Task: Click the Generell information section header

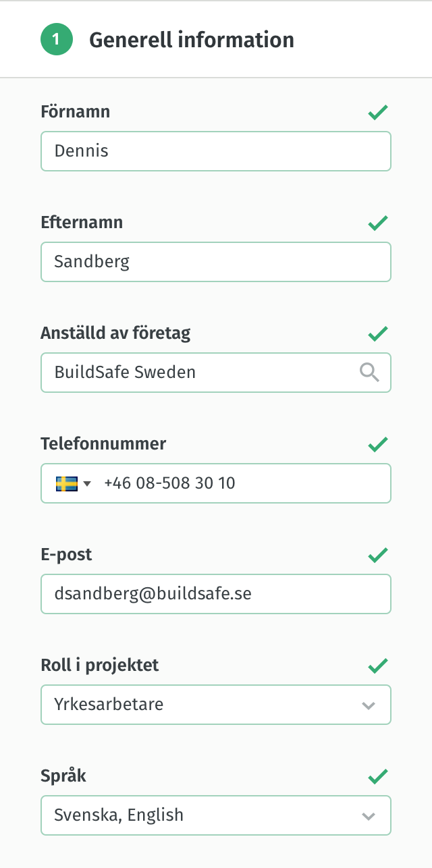Action: click(x=192, y=40)
